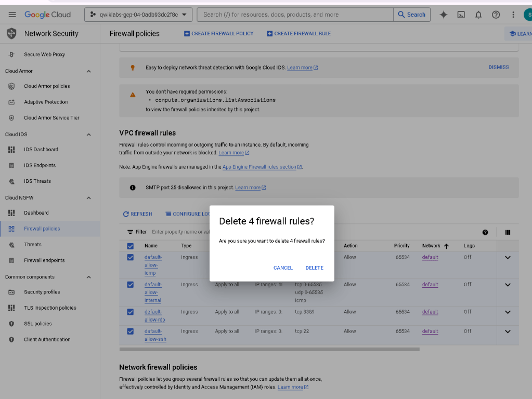Open the default network link in icmp row

[x=430, y=257]
